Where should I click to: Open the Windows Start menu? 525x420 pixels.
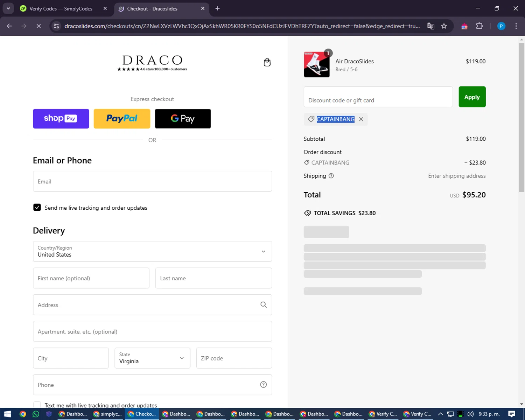click(x=7, y=414)
